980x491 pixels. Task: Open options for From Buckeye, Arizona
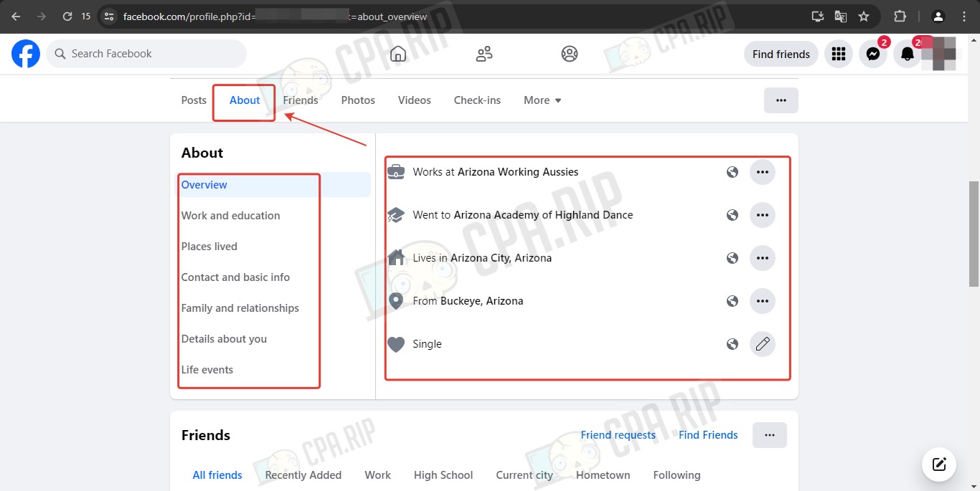763,301
